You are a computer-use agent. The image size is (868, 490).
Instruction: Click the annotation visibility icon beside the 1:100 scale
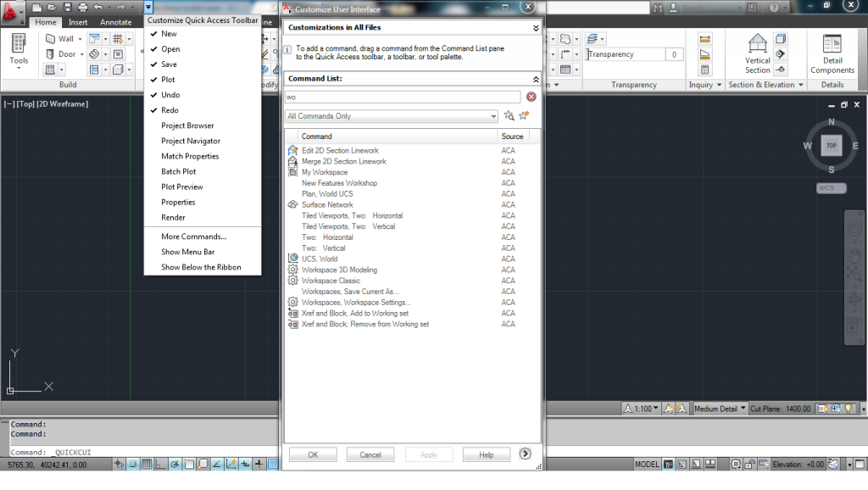coord(669,409)
